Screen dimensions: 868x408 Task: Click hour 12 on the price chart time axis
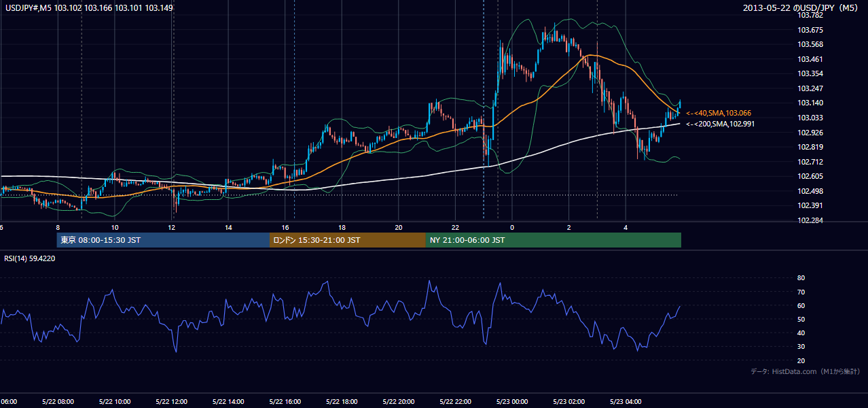[171, 227]
